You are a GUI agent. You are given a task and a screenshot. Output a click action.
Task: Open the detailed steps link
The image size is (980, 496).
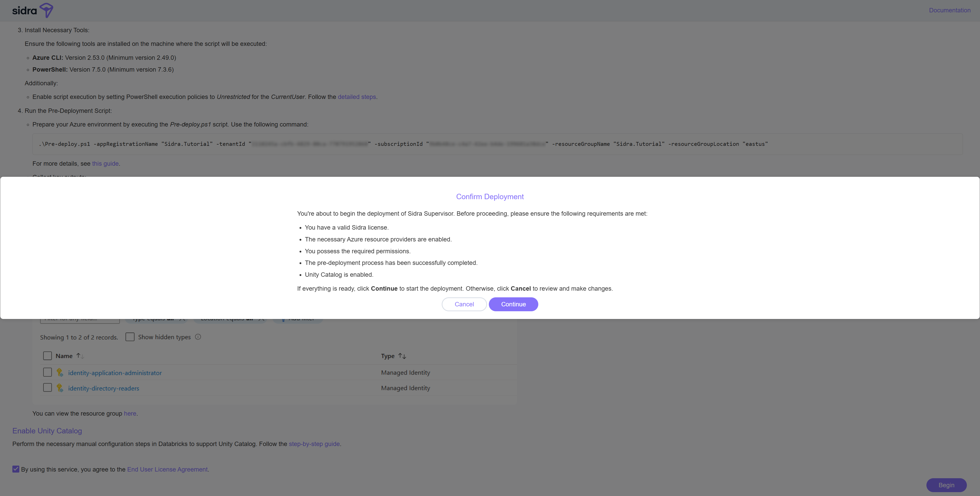[356, 97]
